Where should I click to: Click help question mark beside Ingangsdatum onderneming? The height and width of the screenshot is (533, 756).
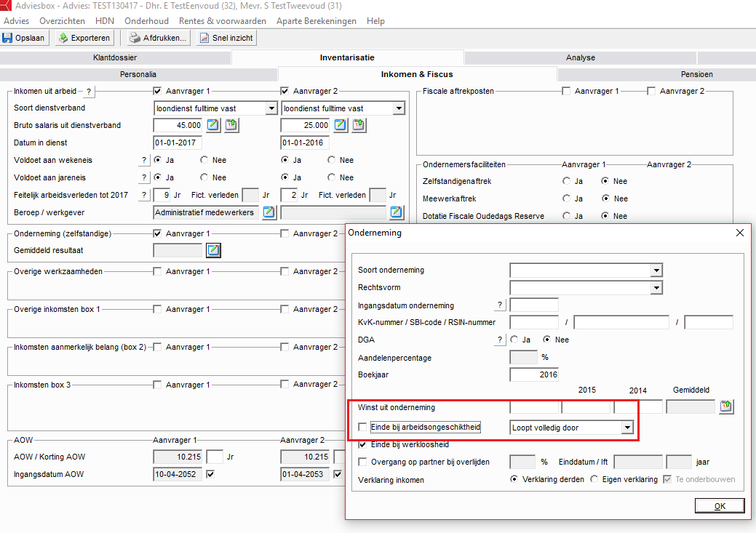(x=500, y=305)
